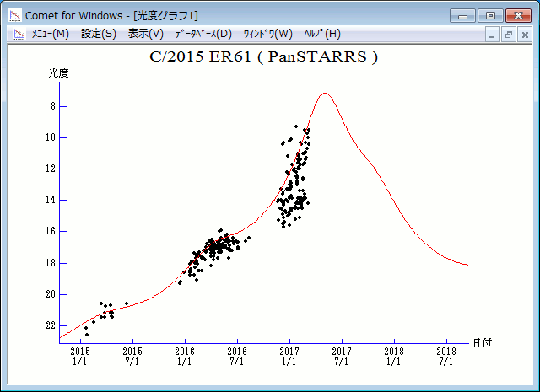540x392 pixels.
Task: Close the Comet for Windows application
Action: tap(518, 16)
